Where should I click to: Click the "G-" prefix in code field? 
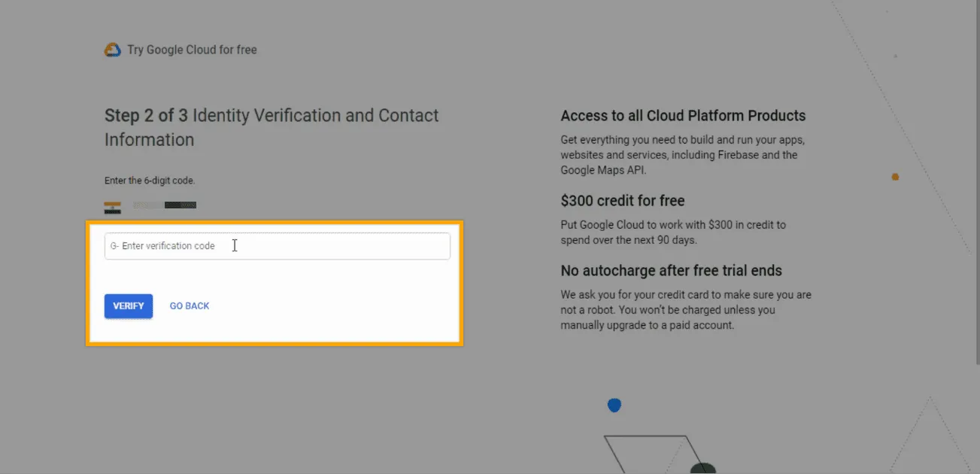point(114,246)
